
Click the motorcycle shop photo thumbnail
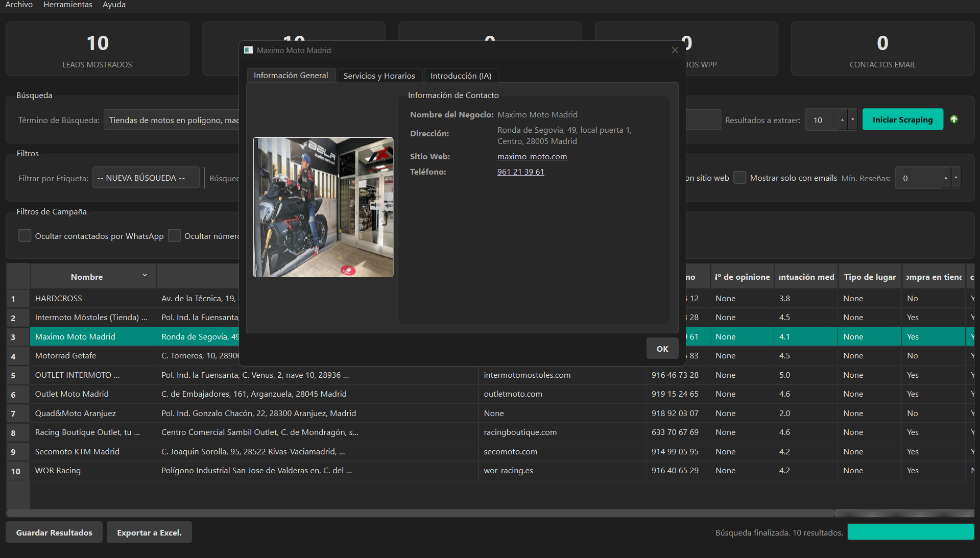[x=323, y=207]
